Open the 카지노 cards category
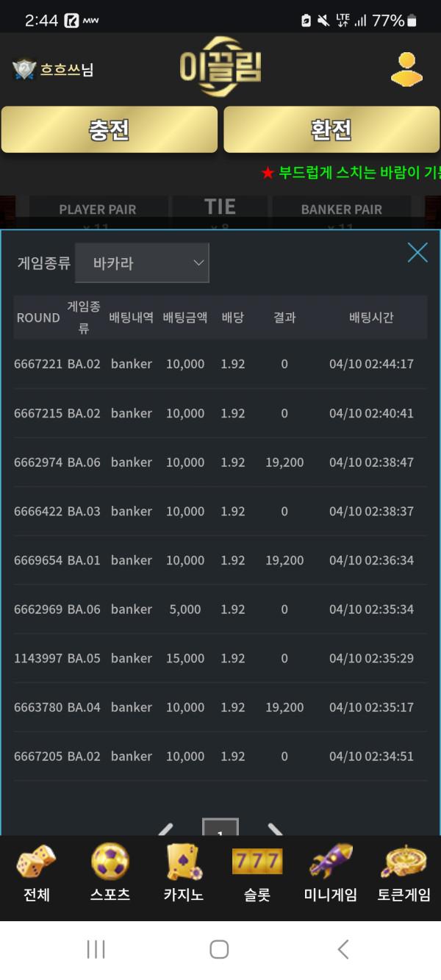The image size is (441, 980). coord(184,874)
